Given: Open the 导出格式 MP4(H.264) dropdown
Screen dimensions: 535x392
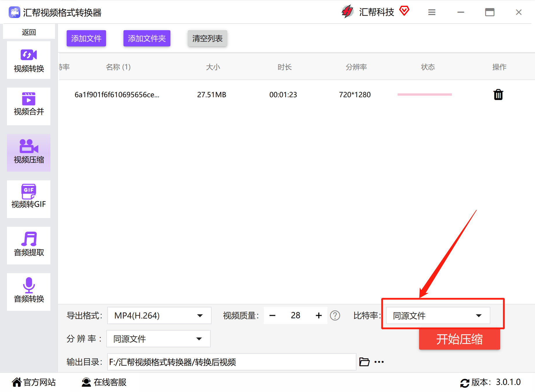Looking at the screenshot, I should (x=159, y=315).
